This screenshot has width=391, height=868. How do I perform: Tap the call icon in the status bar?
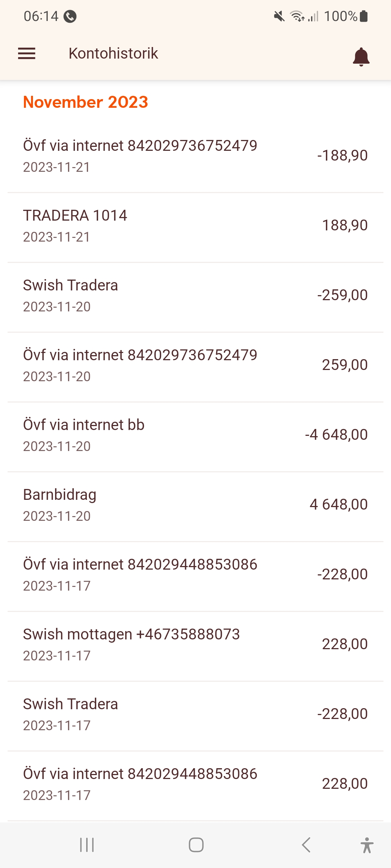pos(70,16)
